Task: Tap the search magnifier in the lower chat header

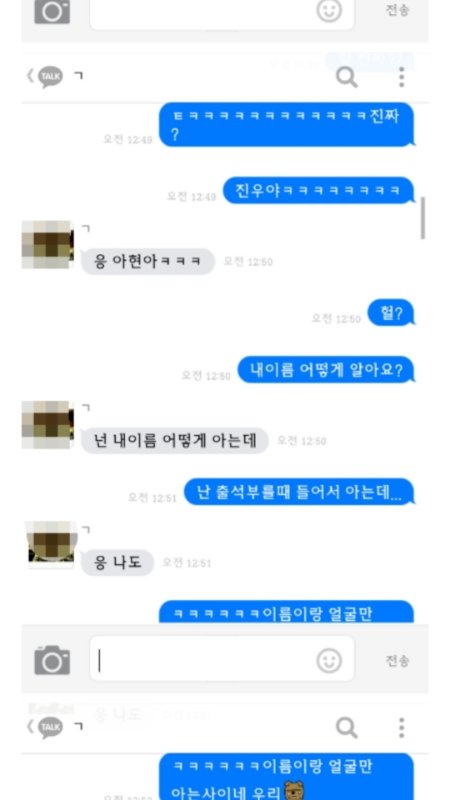Action: click(x=346, y=728)
